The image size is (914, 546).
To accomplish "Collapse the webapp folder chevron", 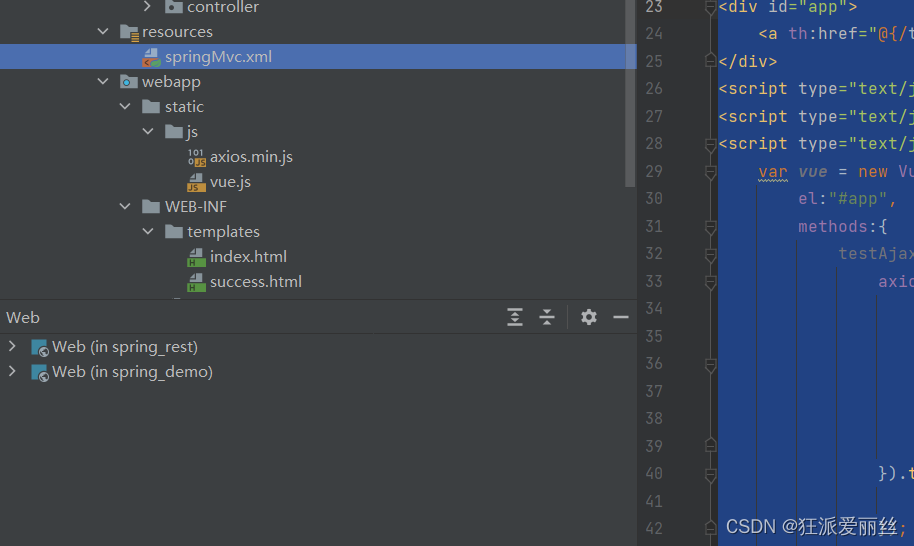I will (x=103, y=82).
